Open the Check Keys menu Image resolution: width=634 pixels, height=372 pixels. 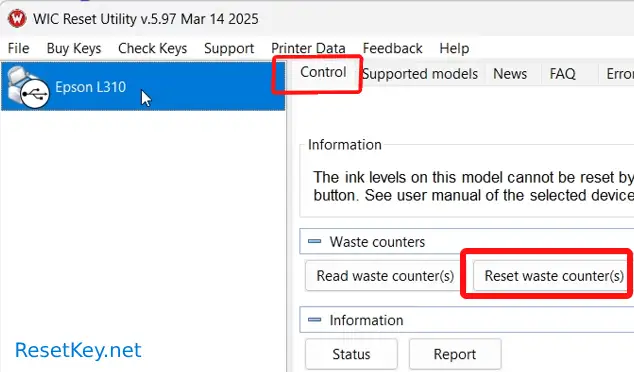(152, 49)
